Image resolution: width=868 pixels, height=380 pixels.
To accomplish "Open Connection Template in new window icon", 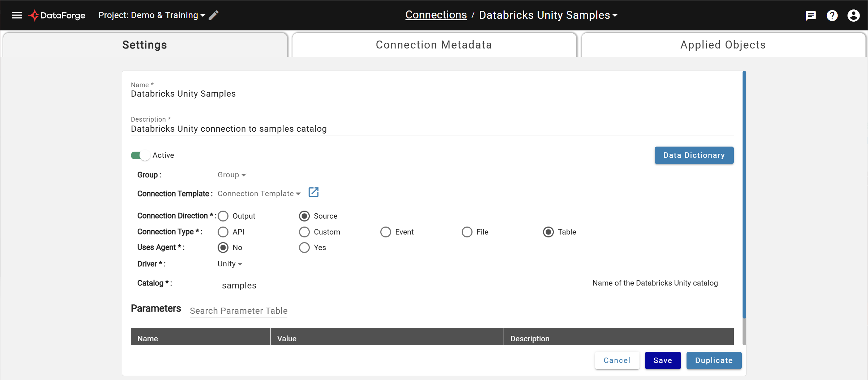I will 313,192.
